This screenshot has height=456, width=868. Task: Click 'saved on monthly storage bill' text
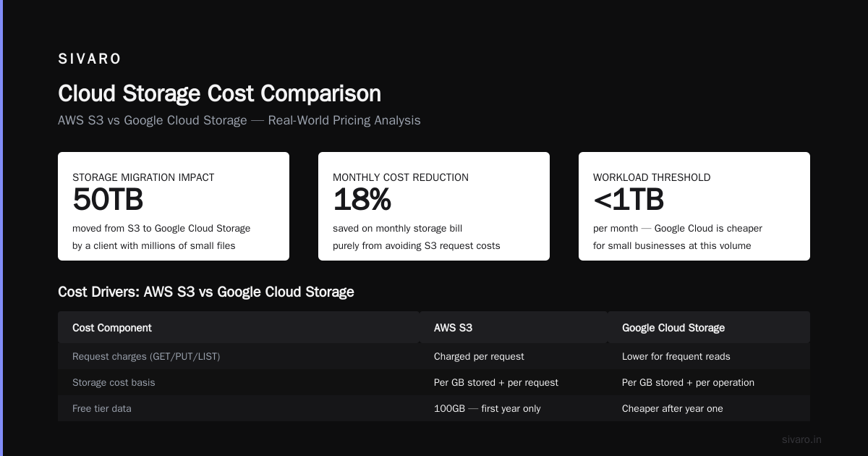[397, 228]
